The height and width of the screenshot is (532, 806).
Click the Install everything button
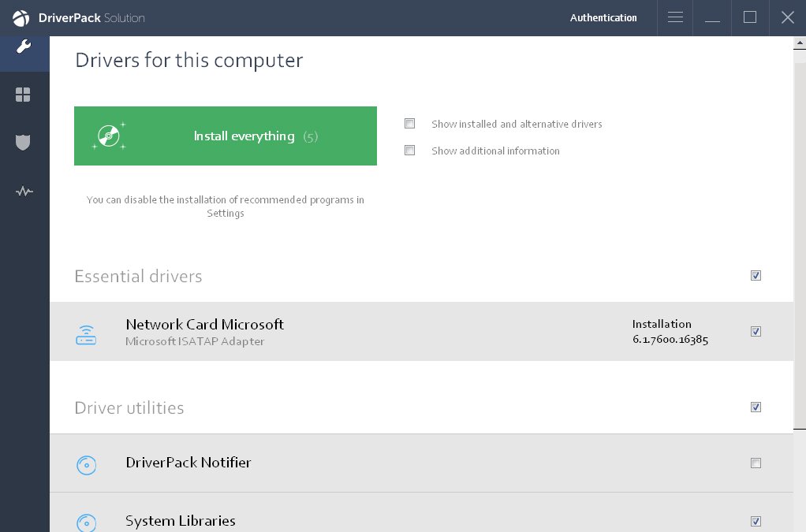[x=226, y=136]
